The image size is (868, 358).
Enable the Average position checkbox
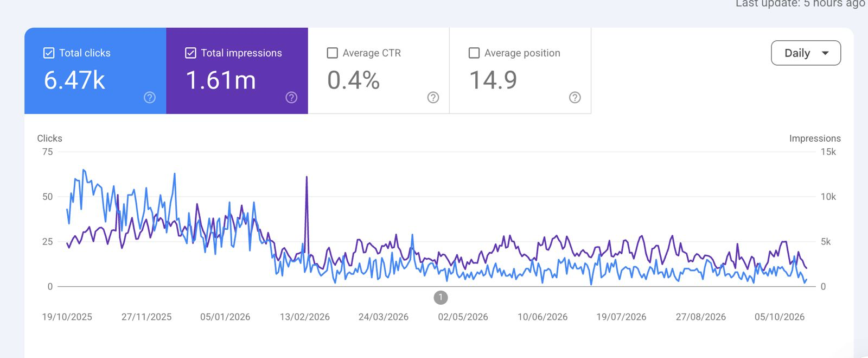(x=474, y=53)
